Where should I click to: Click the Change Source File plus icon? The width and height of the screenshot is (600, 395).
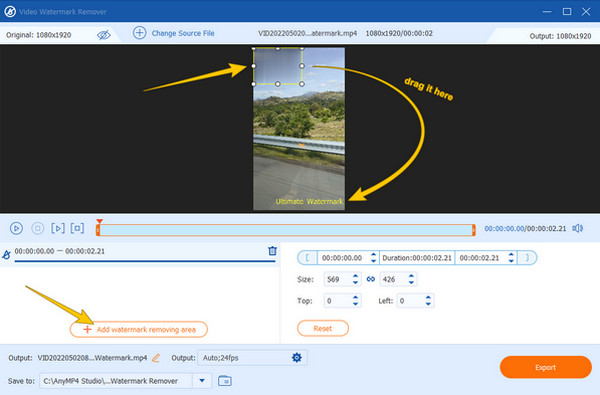[x=139, y=33]
